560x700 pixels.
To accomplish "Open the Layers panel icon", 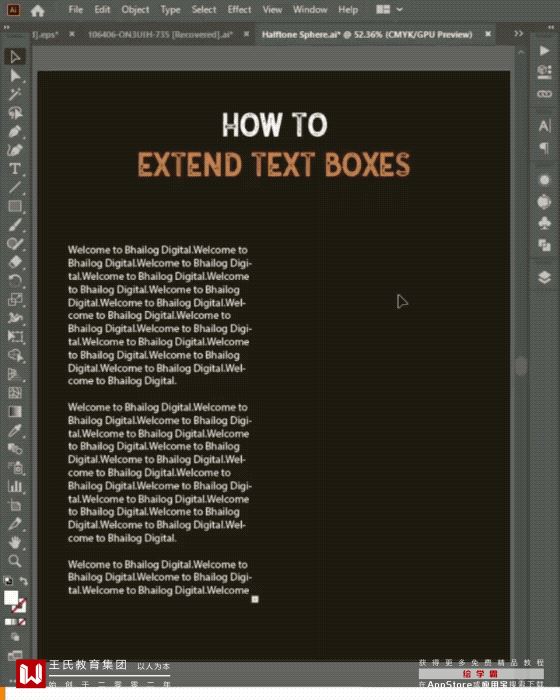I will 544,277.
